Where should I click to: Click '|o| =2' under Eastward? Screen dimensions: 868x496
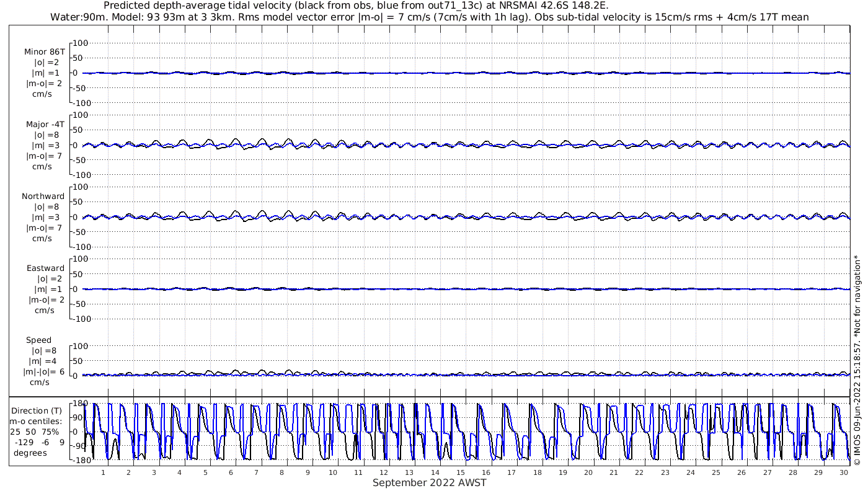[x=50, y=278]
